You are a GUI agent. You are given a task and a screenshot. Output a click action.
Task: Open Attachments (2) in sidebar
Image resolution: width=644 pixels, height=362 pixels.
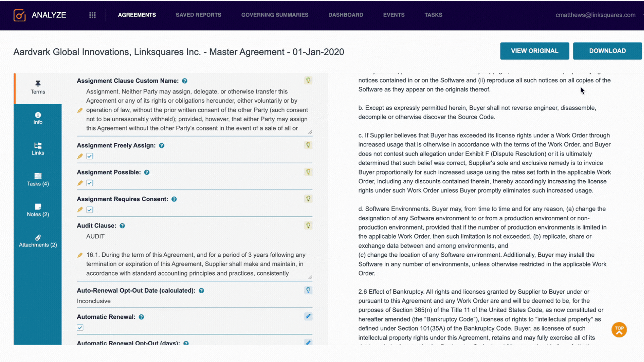point(38,241)
